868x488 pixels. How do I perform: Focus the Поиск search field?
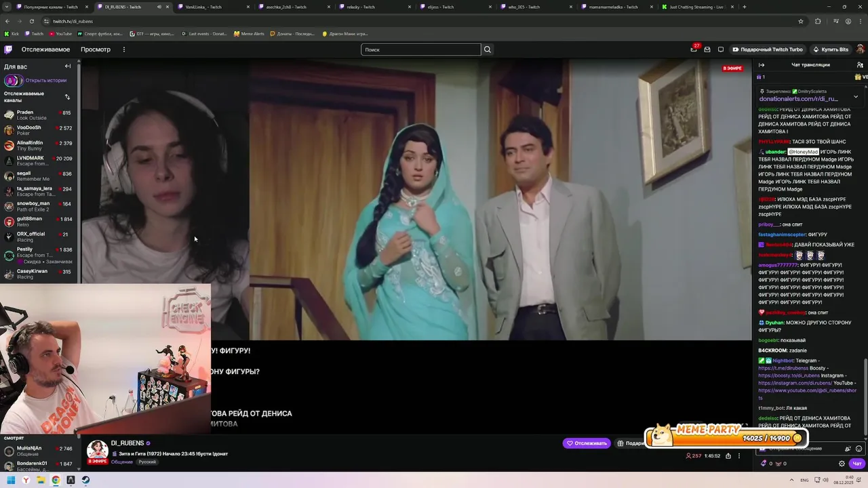click(420, 49)
